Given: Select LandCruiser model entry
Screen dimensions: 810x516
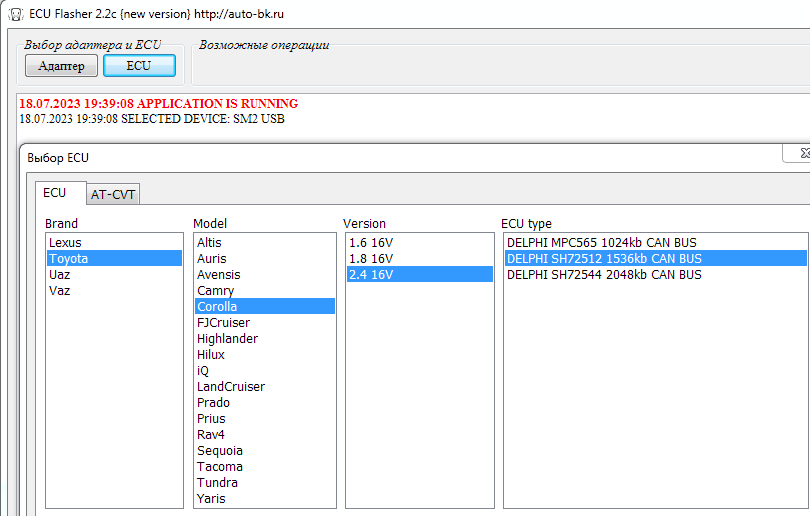Looking at the screenshot, I should [231, 387].
